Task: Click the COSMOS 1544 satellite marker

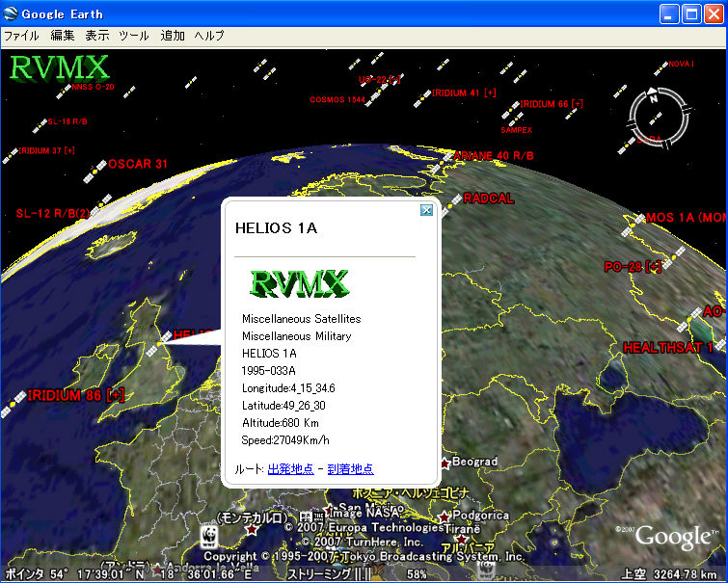Action: (x=370, y=98)
